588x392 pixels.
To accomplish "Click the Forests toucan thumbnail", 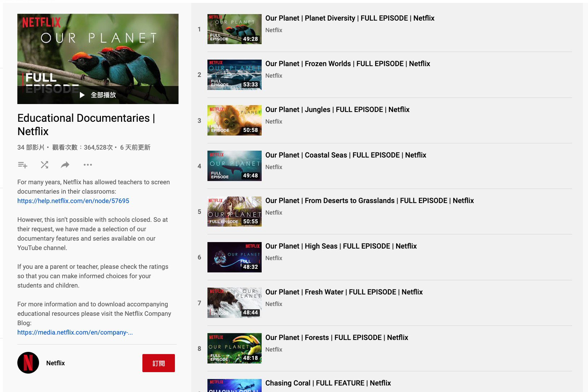I will pyautogui.click(x=234, y=348).
